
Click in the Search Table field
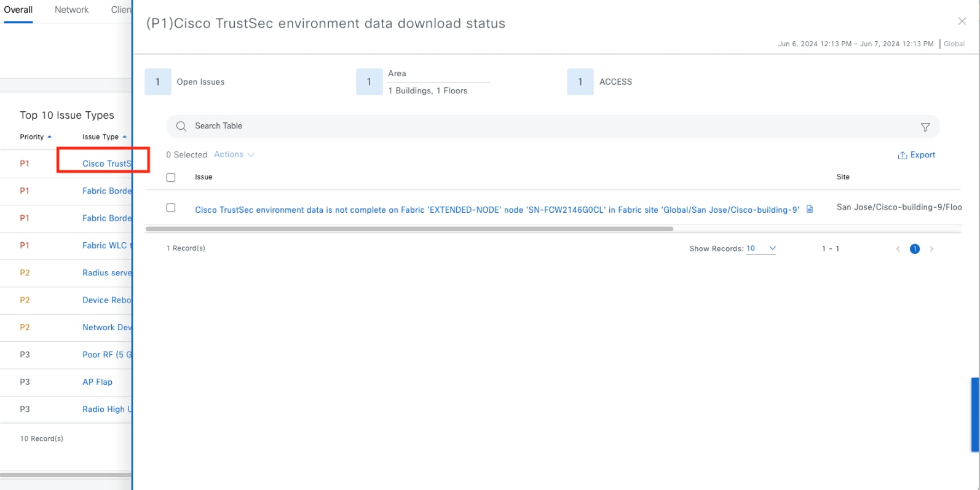tap(553, 126)
